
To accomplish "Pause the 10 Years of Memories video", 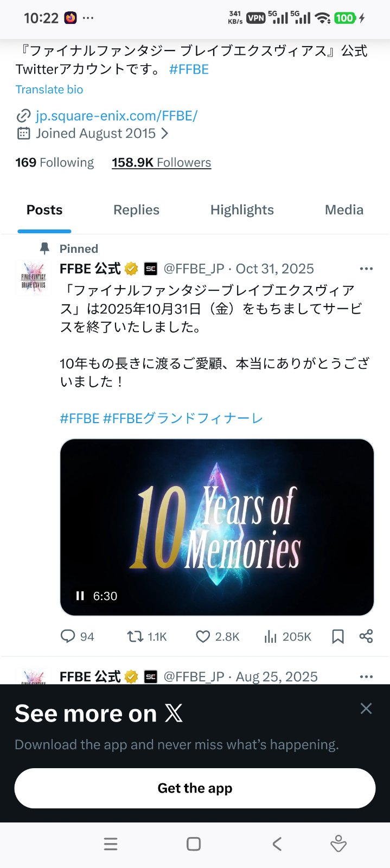I will (x=80, y=596).
